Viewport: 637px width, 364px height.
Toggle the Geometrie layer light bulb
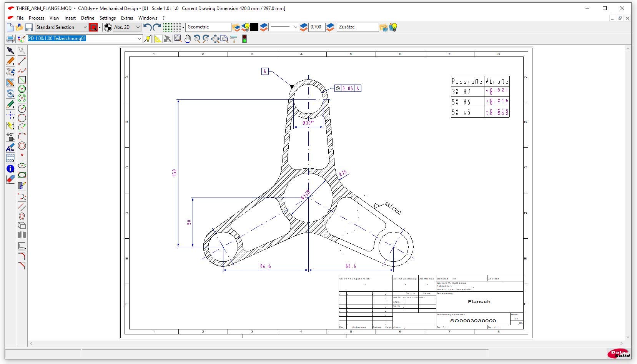tap(246, 27)
